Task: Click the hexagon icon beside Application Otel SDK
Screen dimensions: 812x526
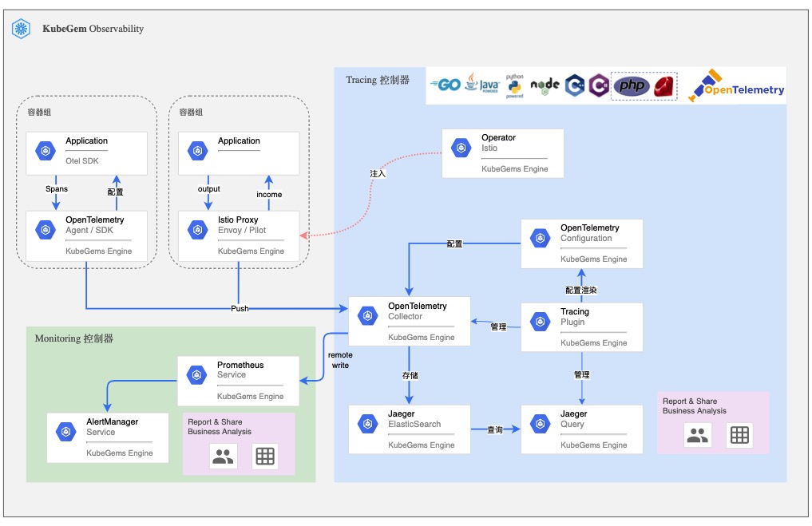Action: [x=46, y=151]
